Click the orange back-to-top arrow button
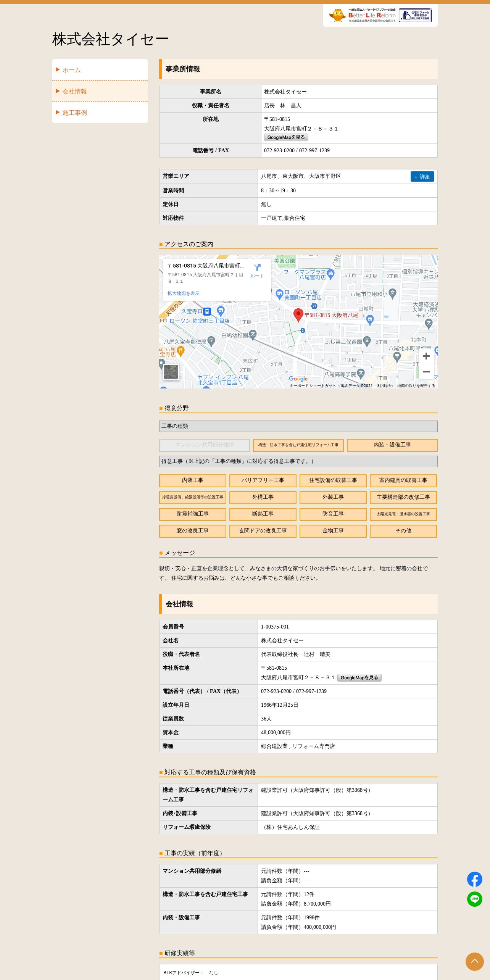 click(475, 961)
